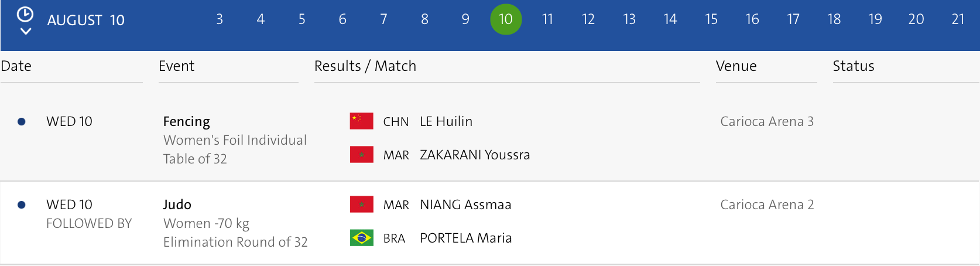Sort by Status column header
Viewport: 980px width, 266px height.
(x=853, y=66)
